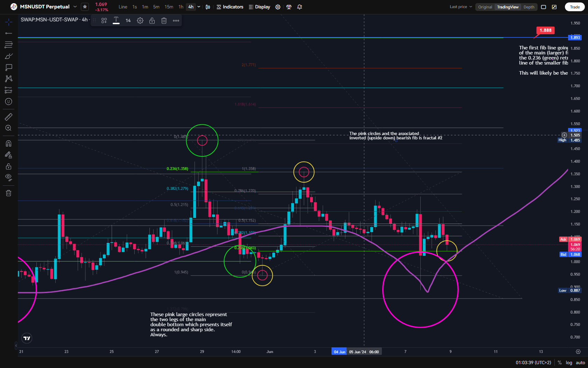The width and height of the screenshot is (588, 368).
Task: Select the 1m timeframe
Action: tap(145, 7)
